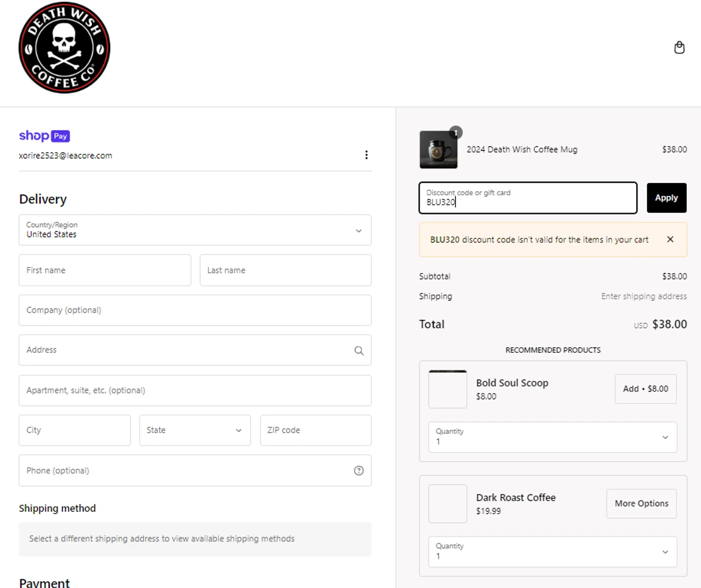View the Bold Soul Scoop product thumbnail
Image resolution: width=701 pixels, height=588 pixels.
pos(448,389)
